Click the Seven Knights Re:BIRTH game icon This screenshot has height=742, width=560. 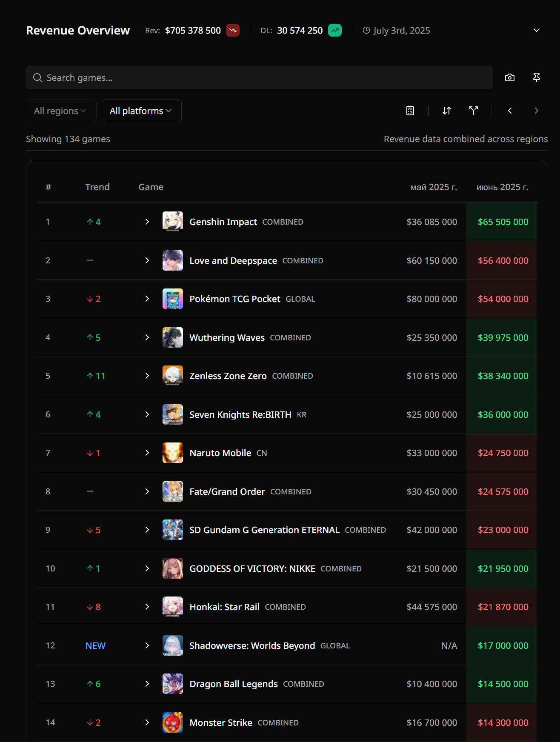point(173,414)
